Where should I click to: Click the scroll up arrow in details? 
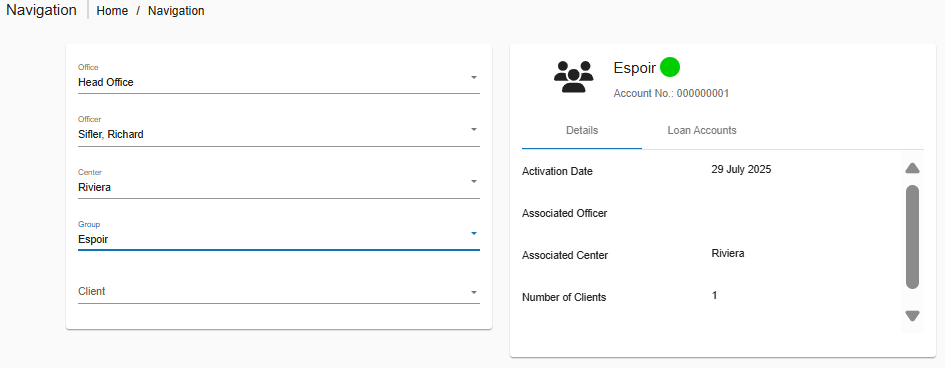pyautogui.click(x=912, y=168)
